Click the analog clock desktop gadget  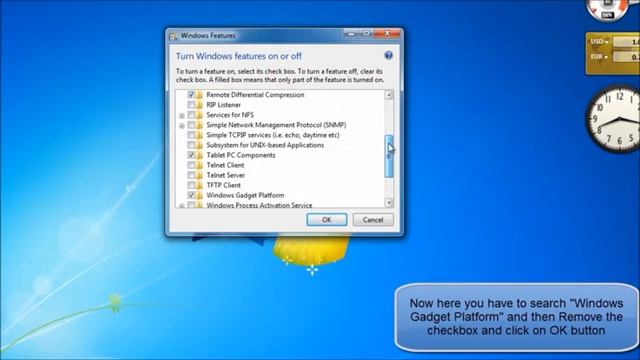point(613,119)
